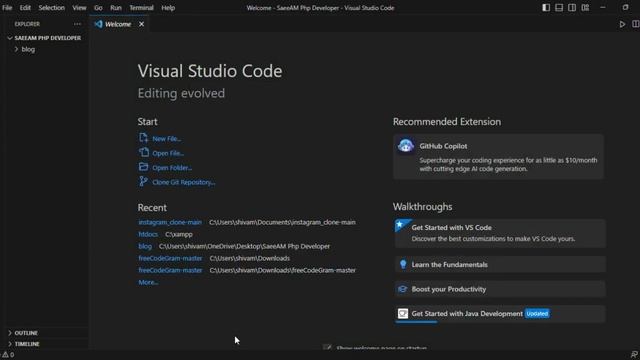This screenshot has height=360, width=640.
Task: Click star icon on Get Started with VS Code
Action: coord(400,224)
